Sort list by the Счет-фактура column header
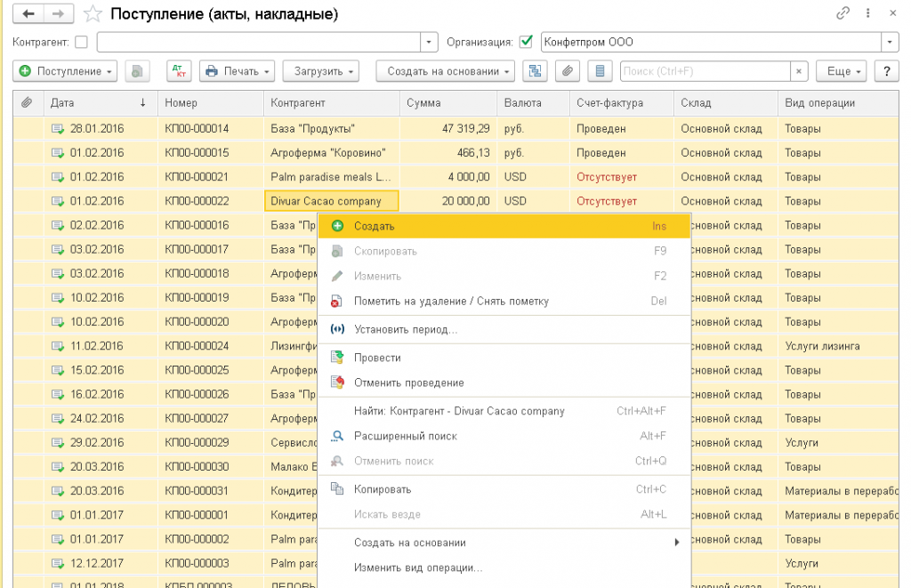The height and width of the screenshot is (588, 911). pos(621,103)
